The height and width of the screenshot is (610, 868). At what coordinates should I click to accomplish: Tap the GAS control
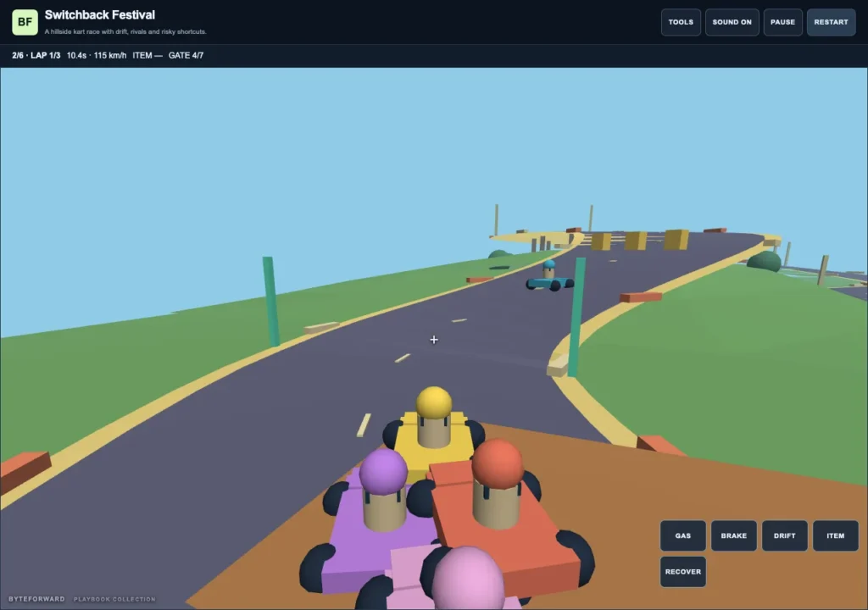(x=683, y=535)
